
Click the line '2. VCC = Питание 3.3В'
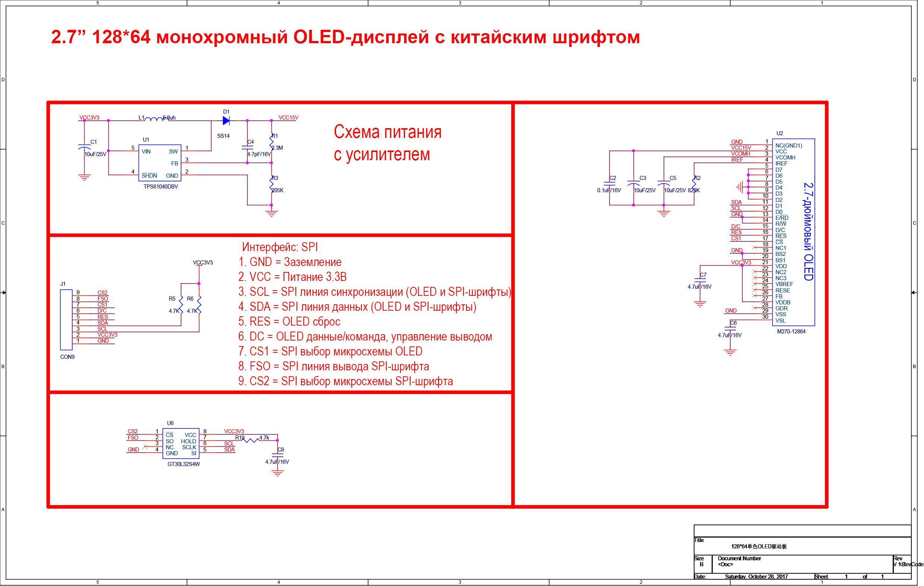click(292, 277)
